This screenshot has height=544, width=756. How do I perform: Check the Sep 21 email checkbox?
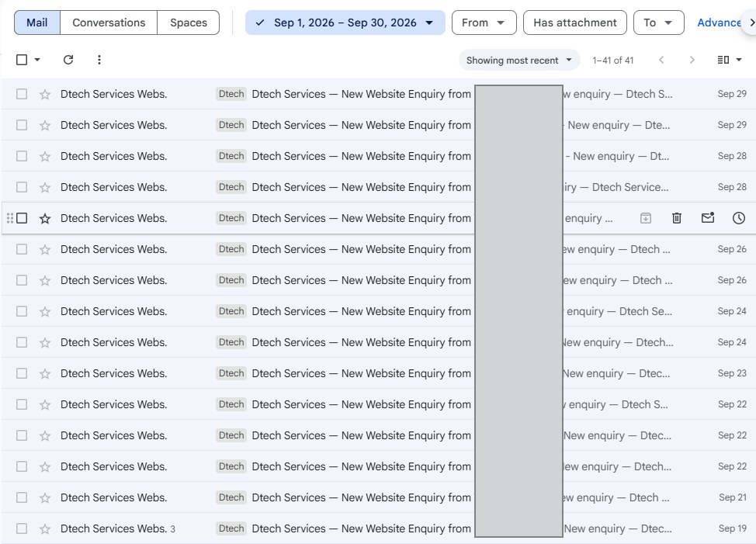pos(22,497)
